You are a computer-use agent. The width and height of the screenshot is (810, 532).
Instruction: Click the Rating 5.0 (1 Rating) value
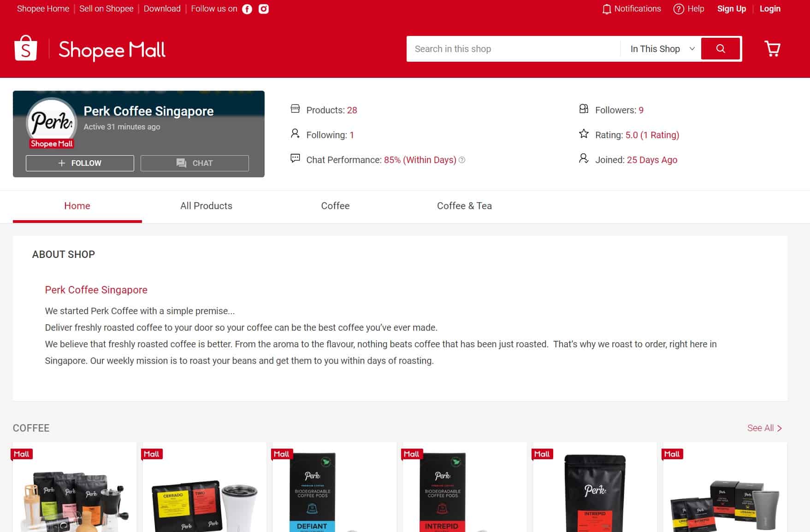(x=652, y=135)
